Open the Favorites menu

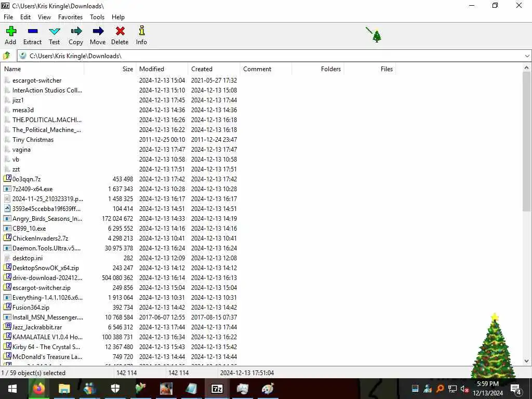click(70, 17)
